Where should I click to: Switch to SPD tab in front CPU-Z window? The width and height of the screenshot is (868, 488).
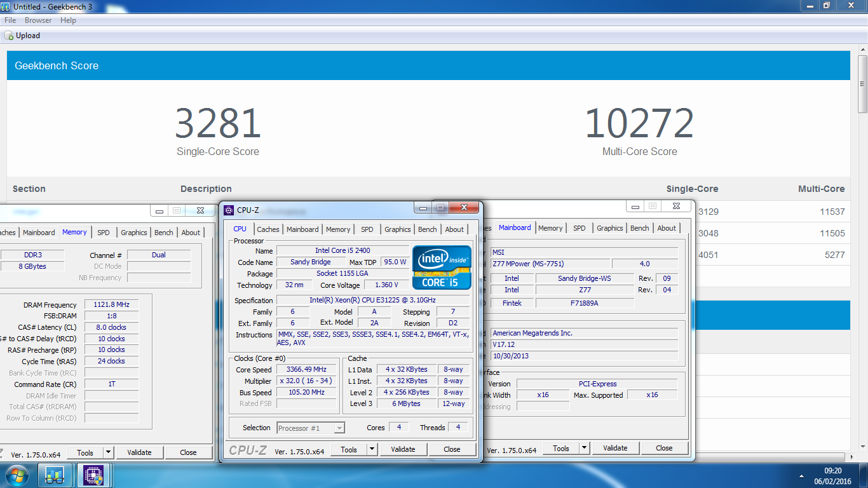coord(367,229)
